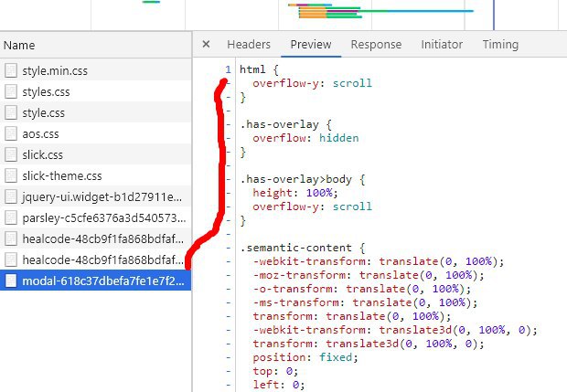Select the aos.css request
The height and width of the screenshot is (392, 567).
(x=95, y=133)
